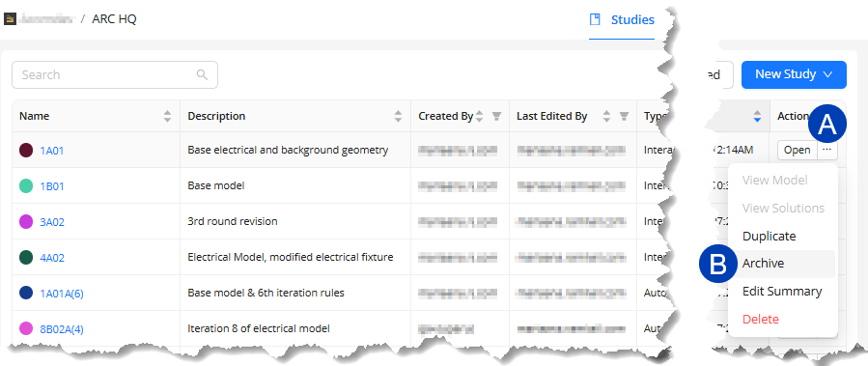
Task: Click the magenta swatch for 3A02
Action: tap(26, 222)
